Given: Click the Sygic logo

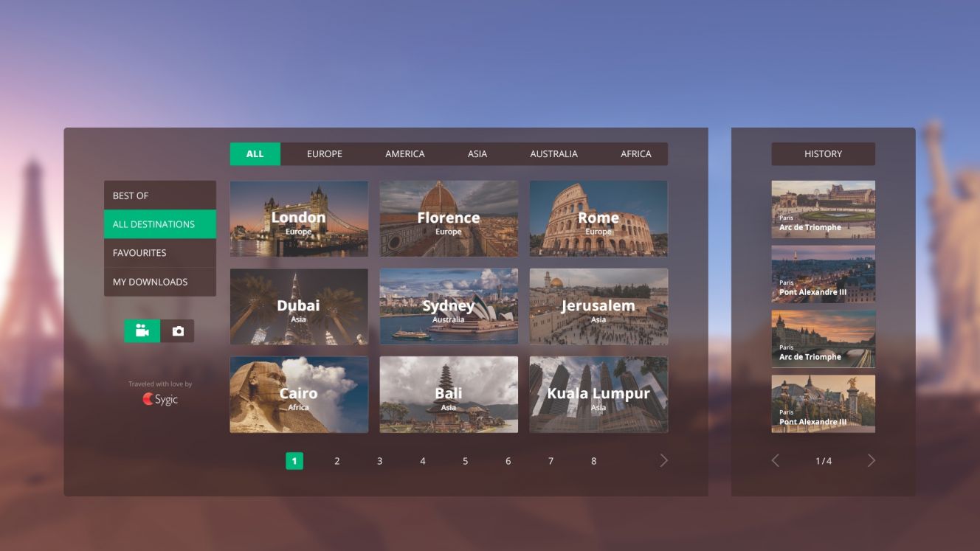Looking at the screenshot, I should click(x=160, y=399).
